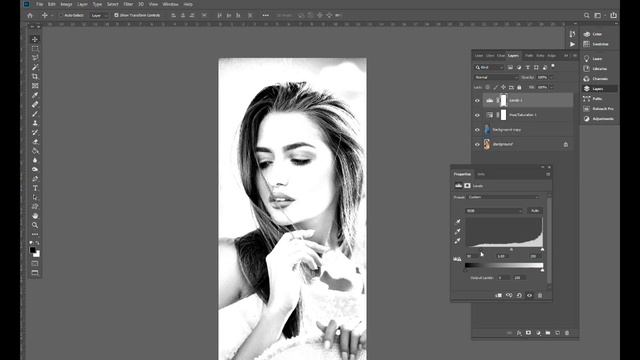Switch to the Info tab beside Properties
640x360 pixels.
(481, 174)
